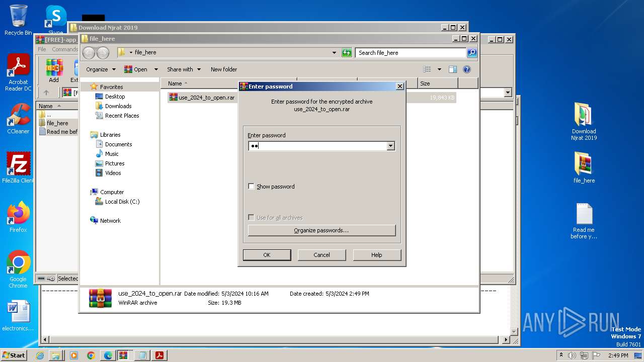Switch to WinRAR on the taskbar
Screen dimensions: 644x362
click(x=123, y=355)
